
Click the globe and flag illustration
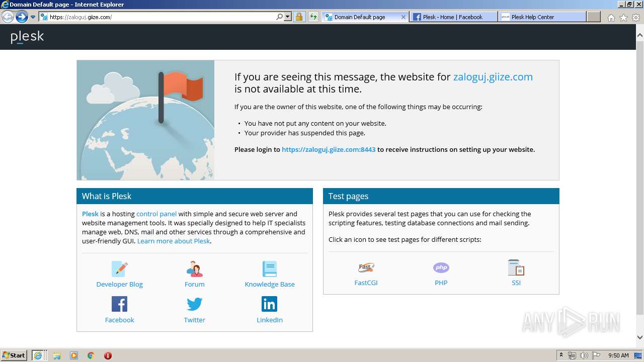point(145,120)
